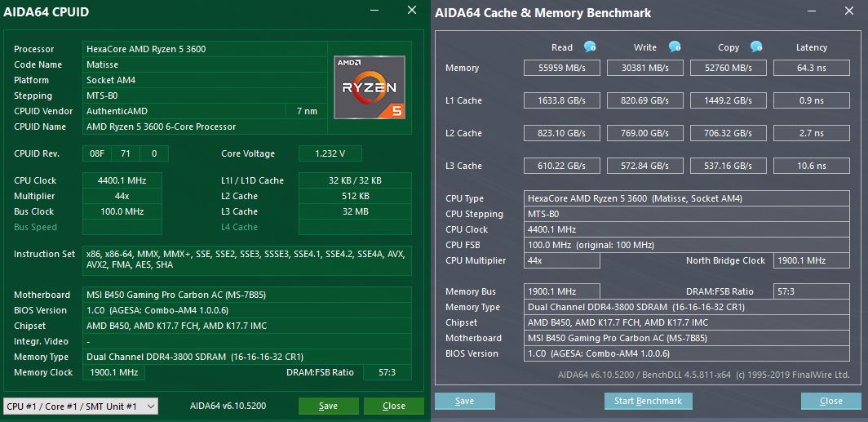Viewport: 868px width, 422px height.
Task: Click the info bubble next to Read
Action: pos(590,47)
